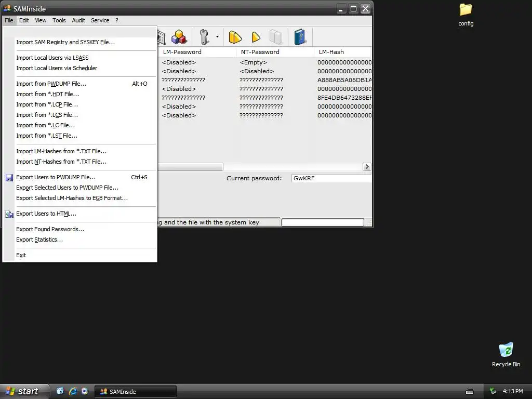Click the horizontal scrollbar thumb
This screenshot has width=532, height=399.
click(190, 167)
